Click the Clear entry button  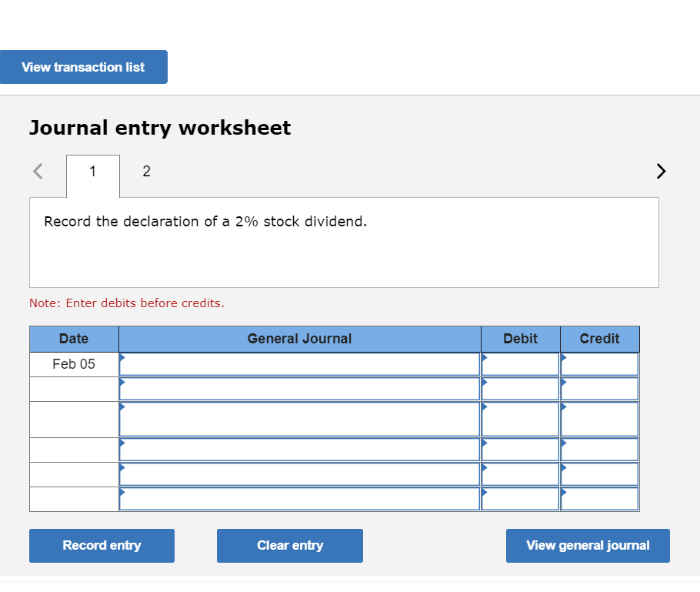point(290,546)
